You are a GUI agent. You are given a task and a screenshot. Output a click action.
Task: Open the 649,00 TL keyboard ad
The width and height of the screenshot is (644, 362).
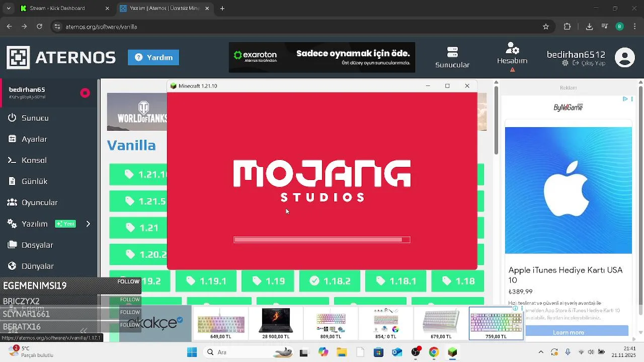coord(220,323)
